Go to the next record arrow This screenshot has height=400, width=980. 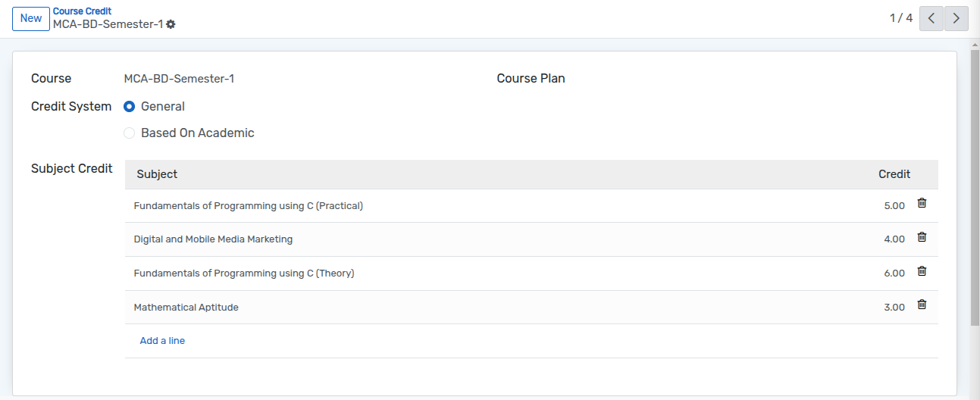[x=957, y=18]
